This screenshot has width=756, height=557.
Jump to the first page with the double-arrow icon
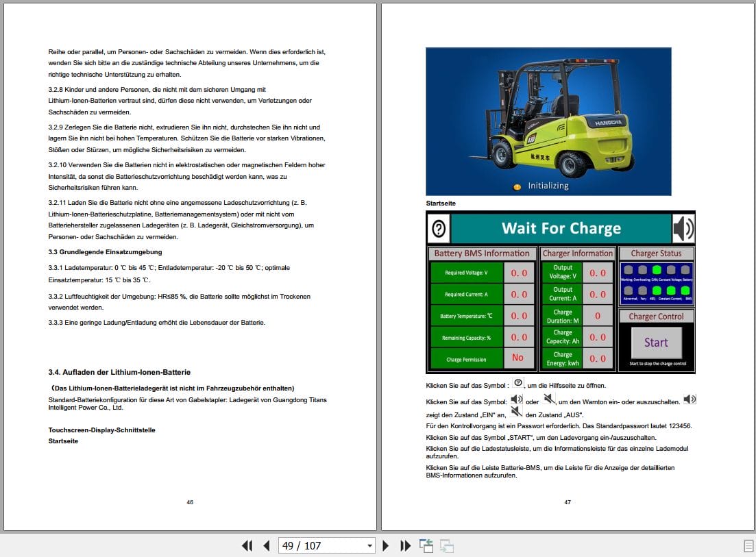pyautogui.click(x=247, y=545)
